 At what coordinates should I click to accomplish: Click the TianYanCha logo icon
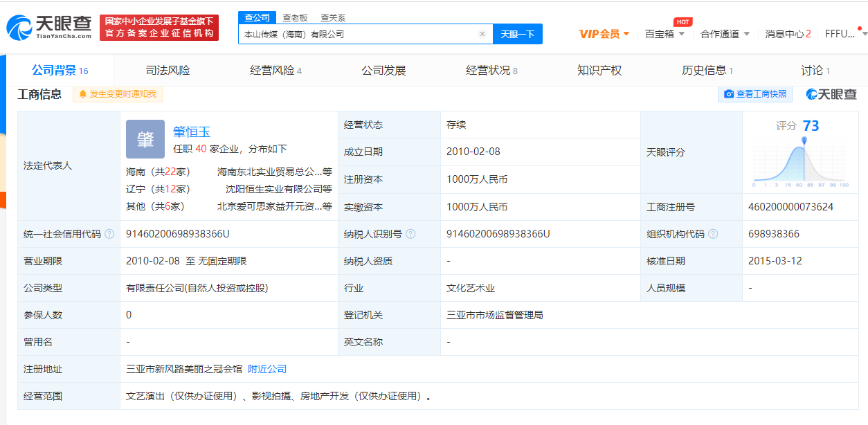click(x=19, y=27)
